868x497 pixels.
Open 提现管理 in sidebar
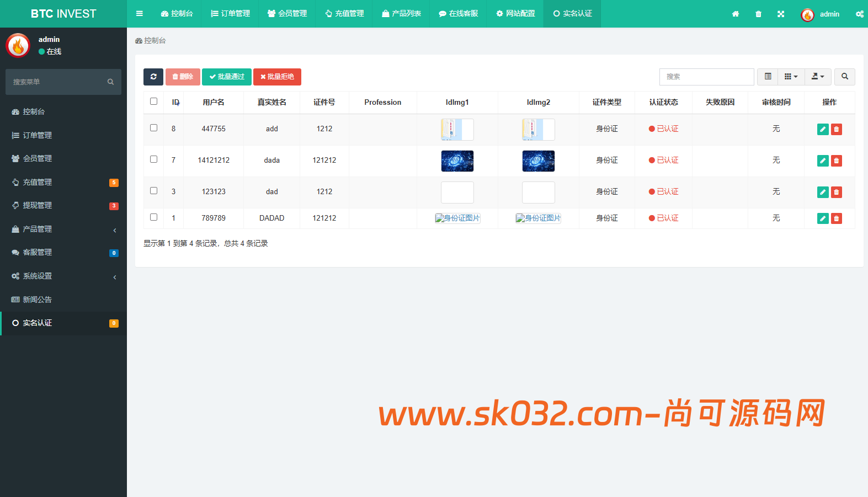coord(63,205)
